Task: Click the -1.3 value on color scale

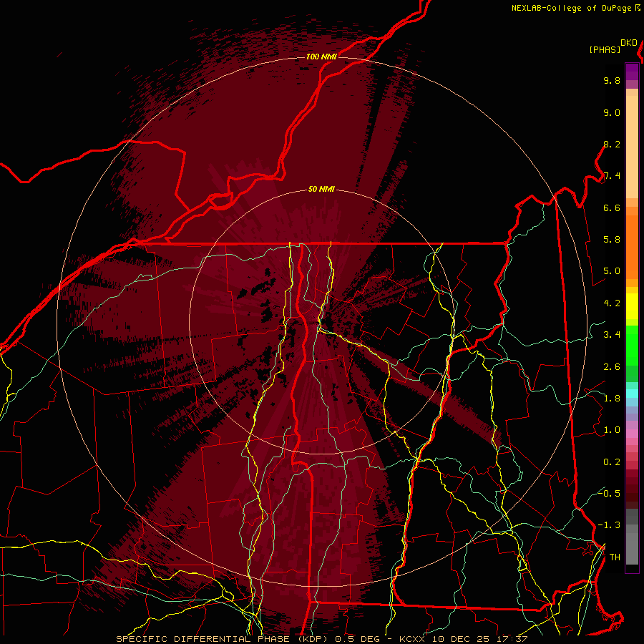Action: pyautogui.click(x=609, y=526)
